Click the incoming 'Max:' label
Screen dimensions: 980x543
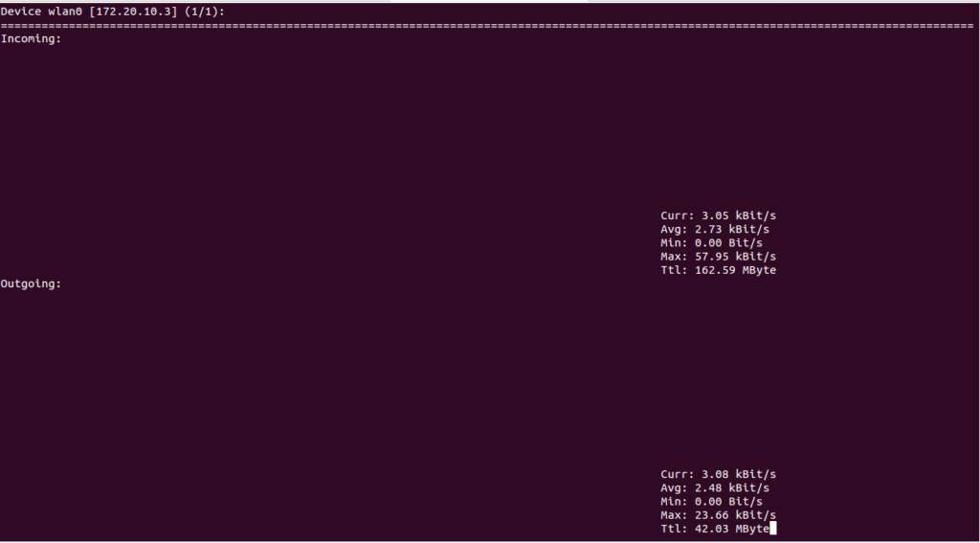click(674, 257)
